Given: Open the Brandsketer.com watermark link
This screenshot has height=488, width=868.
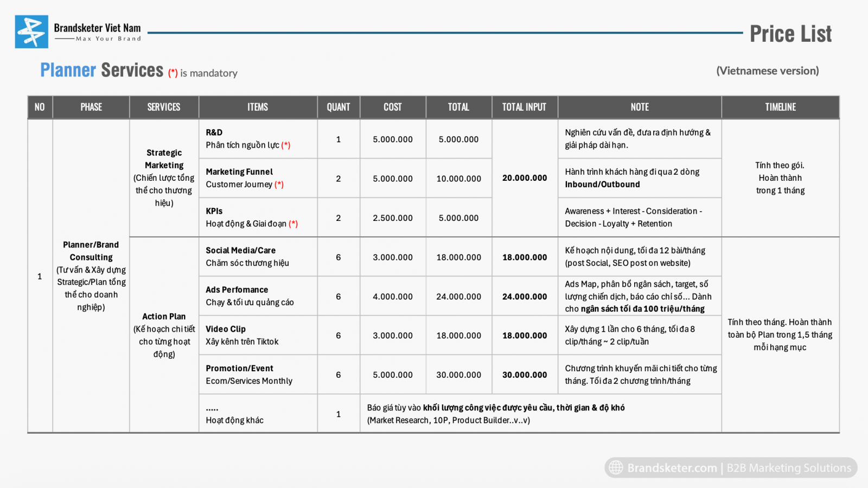Looking at the screenshot, I should [672, 468].
